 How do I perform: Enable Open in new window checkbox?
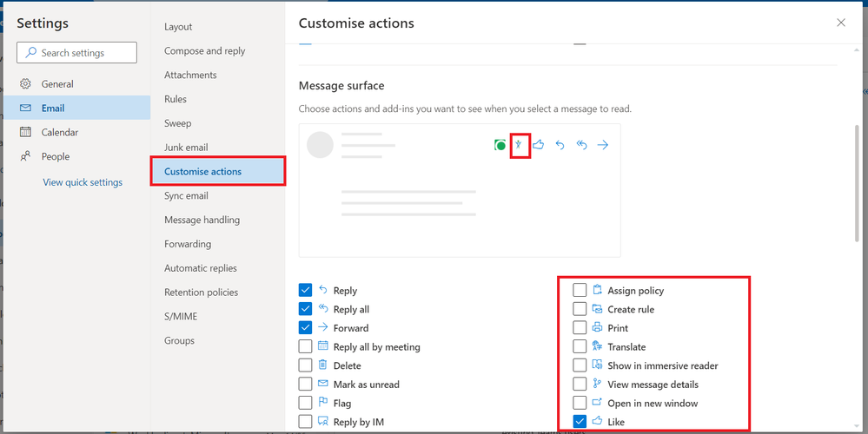[x=580, y=403]
